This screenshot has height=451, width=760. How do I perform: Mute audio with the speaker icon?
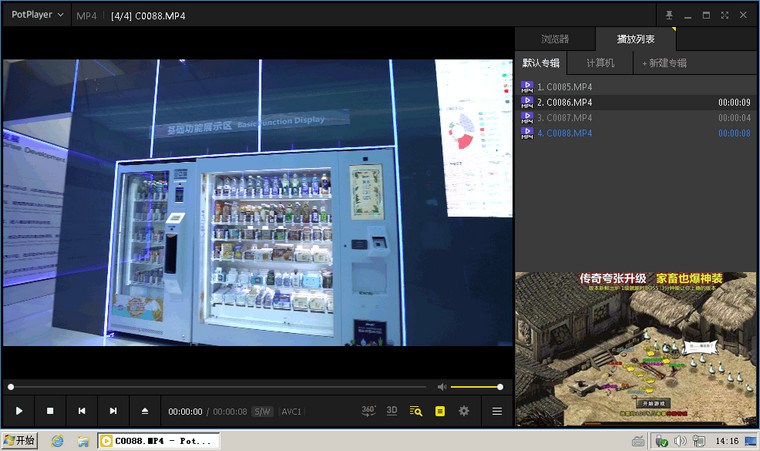click(442, 387)
